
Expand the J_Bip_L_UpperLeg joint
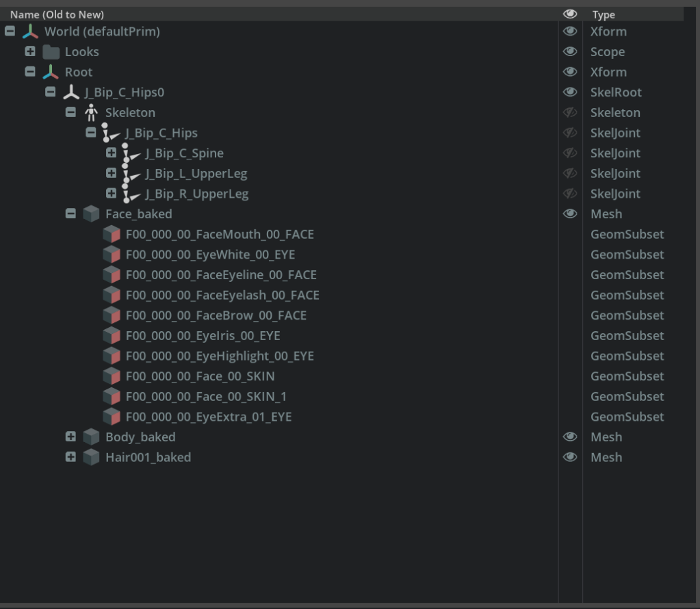tap(111, 174)
